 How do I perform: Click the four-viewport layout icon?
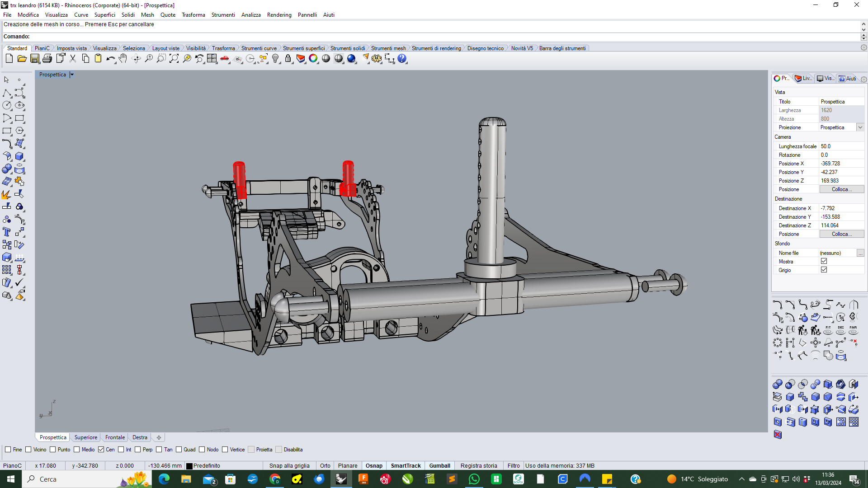(x=212, y=59)
